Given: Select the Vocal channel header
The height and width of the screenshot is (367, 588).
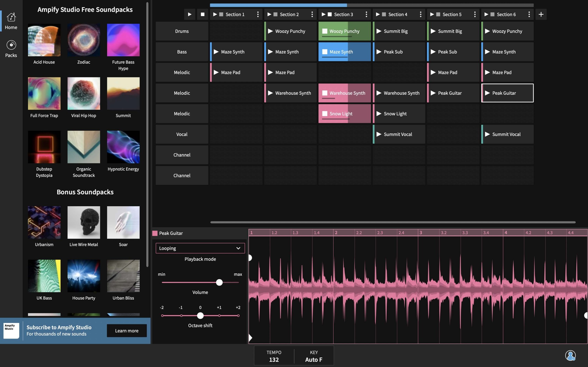Looking at the screenshot, I should point(182,134).
